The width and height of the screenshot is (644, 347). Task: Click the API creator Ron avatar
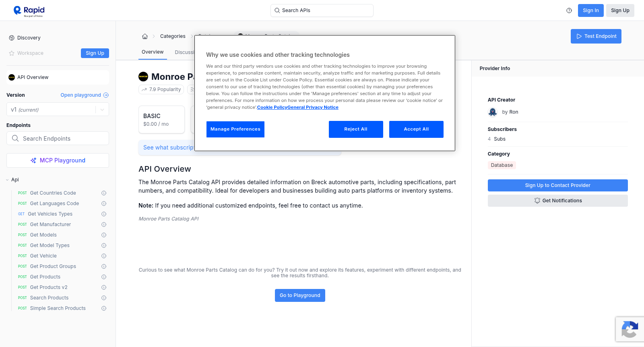click(493, 112)
